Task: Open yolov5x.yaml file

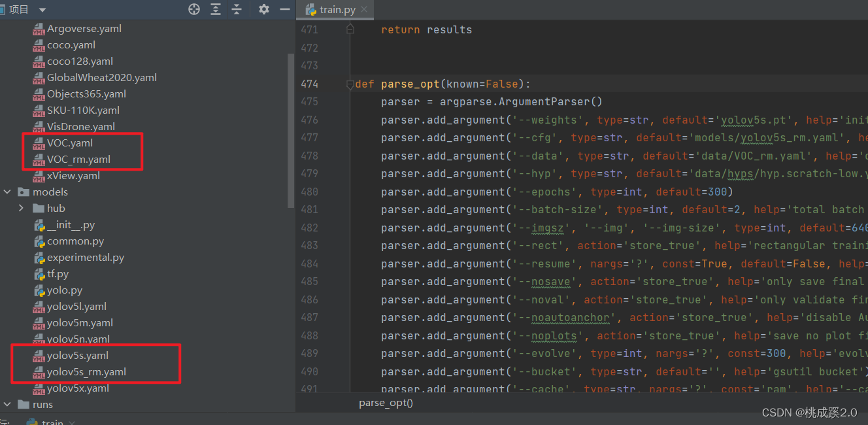Action: pos(78,388)
